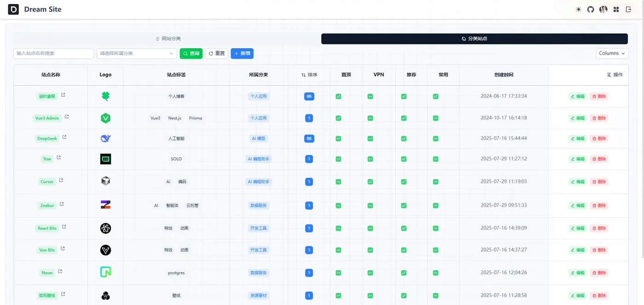Click the Prisma tag in Vue3 Admin row

[x=195, y=118]
